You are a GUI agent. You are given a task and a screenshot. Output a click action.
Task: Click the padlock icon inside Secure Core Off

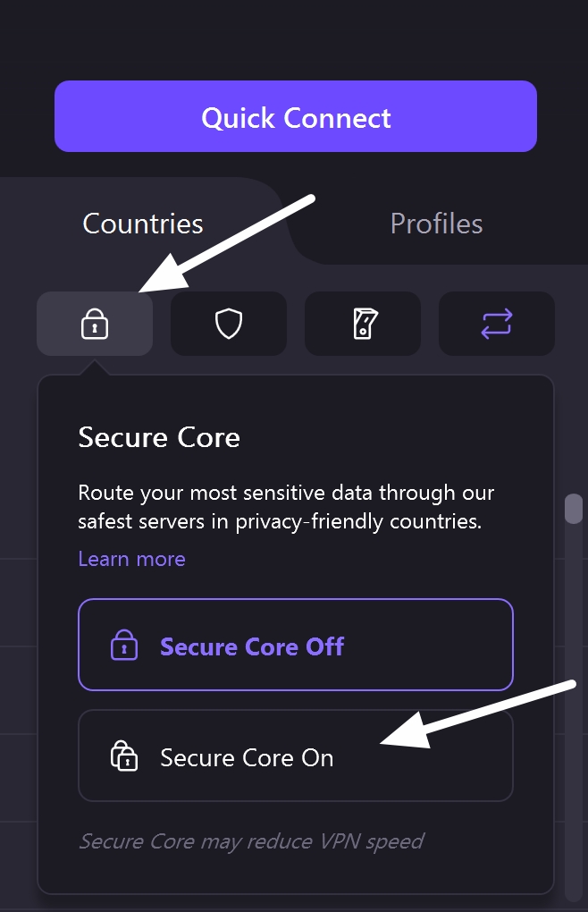(x=125, y=645)
